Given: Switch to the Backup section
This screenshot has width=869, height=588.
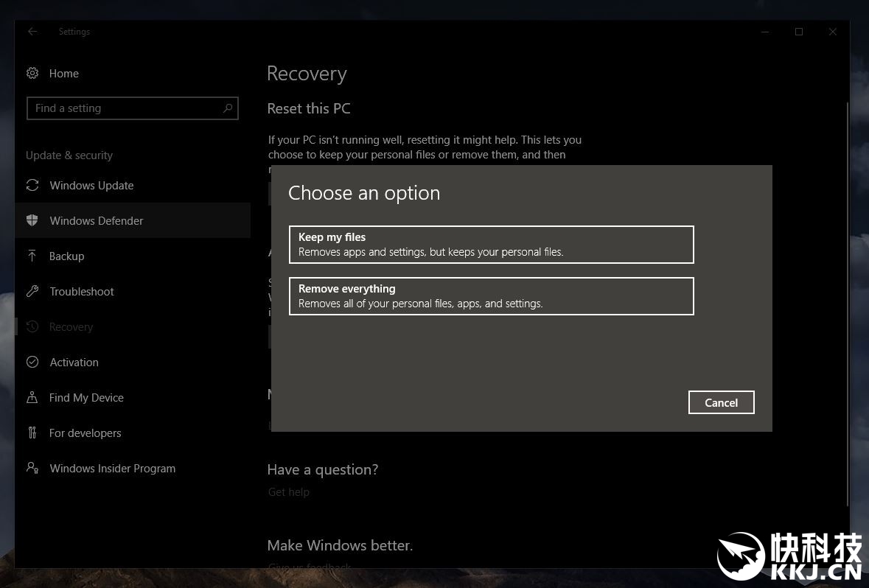Looking at the screenshot, I should [67, 256].
